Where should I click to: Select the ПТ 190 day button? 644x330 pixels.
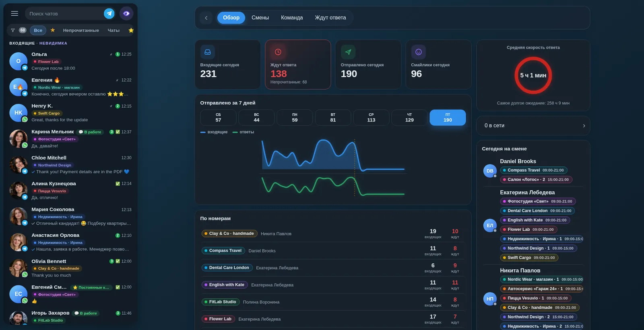point(448,117)
